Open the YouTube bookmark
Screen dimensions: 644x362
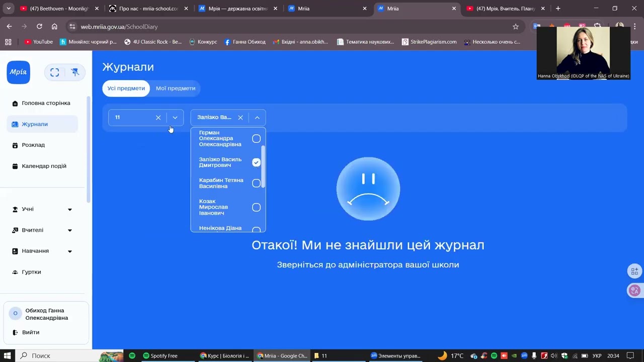tap(39, 42)
